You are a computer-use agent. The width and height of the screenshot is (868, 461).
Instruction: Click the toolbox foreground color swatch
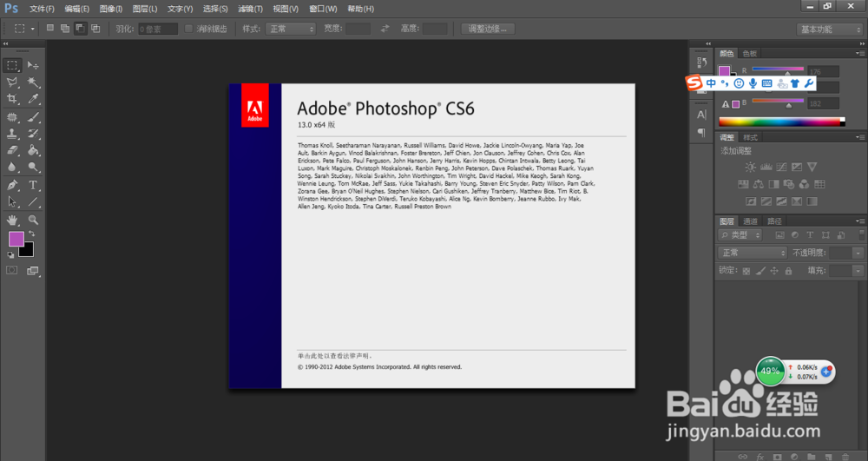tap(16, 239)
